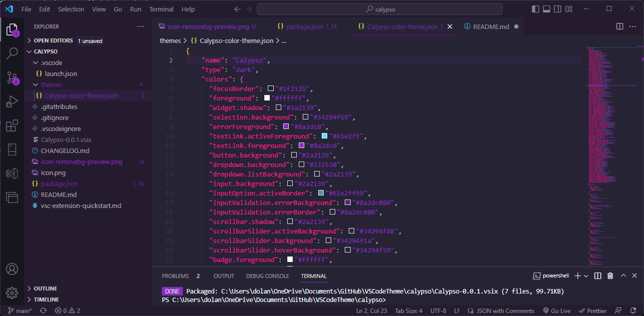Click Tab Size: 4 indicator
The image size is (644, 316).
[408, 310]
